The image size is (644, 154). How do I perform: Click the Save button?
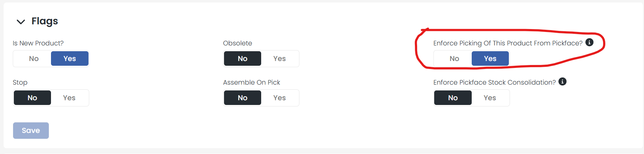[x=31, y=130]
